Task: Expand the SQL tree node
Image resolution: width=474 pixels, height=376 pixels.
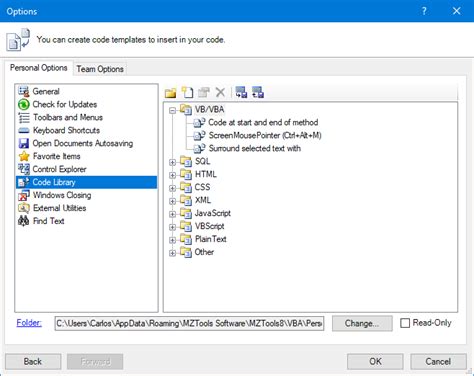Action: 172,162
